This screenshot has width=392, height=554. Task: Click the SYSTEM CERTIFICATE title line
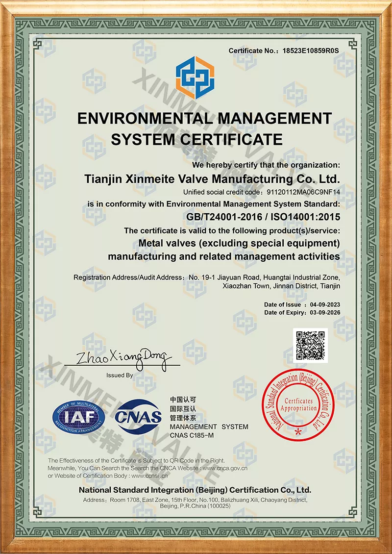click(x=196, y=139)
